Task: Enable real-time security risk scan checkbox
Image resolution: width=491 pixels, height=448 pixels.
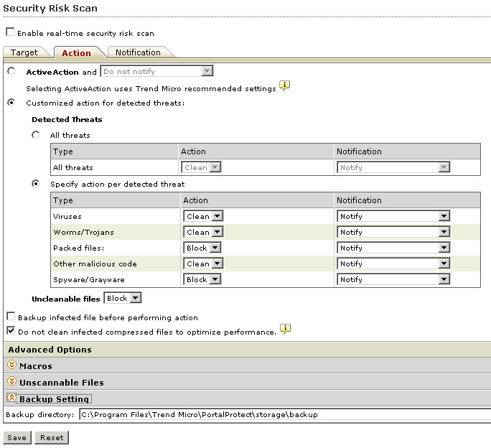Action: tap(10, 32)
